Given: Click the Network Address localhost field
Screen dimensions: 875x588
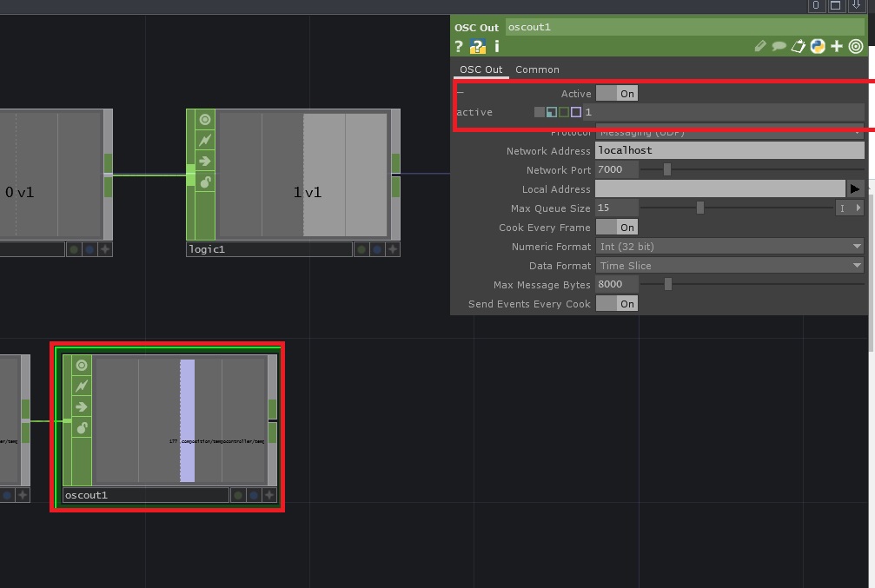Looking at the screenshot, I should [x=730, y=150].
